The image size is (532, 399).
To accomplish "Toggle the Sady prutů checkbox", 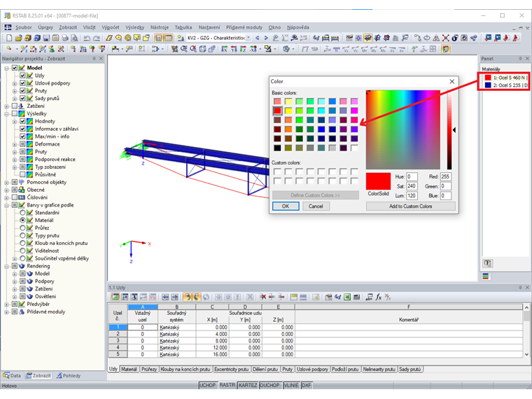I will [x=22, y=99].
